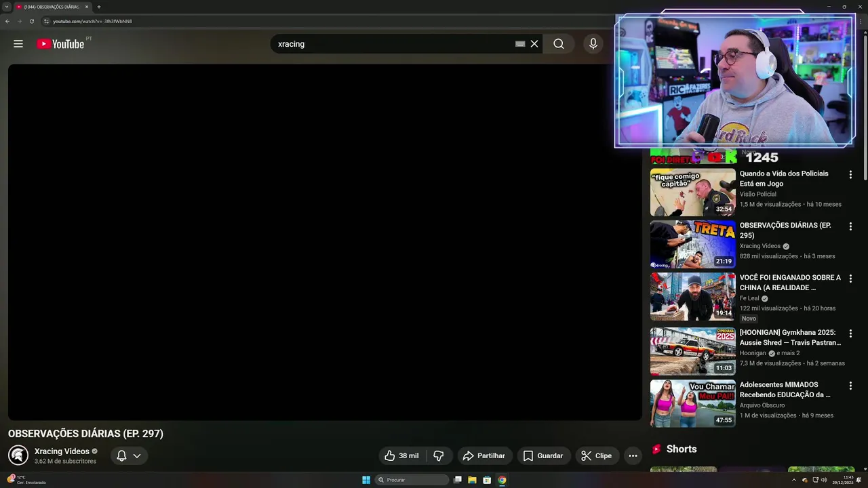Reload the page with browser refresh
Screen dimensions: 868x488
(x=32, y=21)
